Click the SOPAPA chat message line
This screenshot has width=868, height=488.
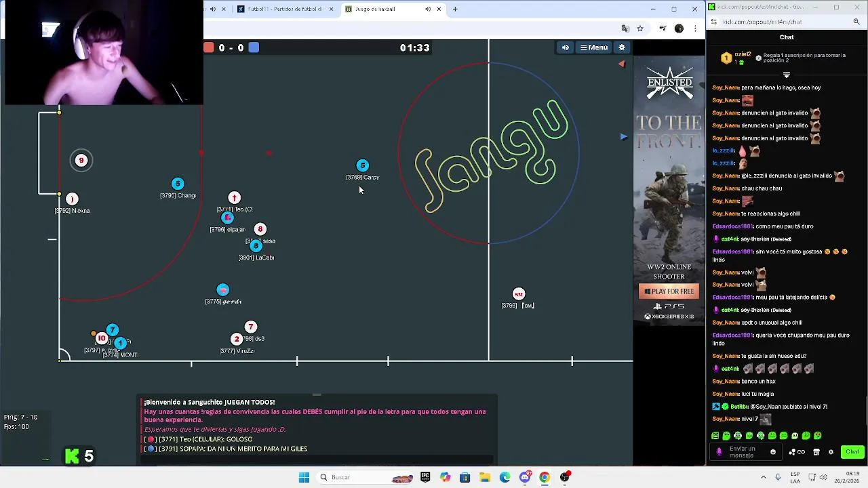pyautogui.click(x=226, y=449)
